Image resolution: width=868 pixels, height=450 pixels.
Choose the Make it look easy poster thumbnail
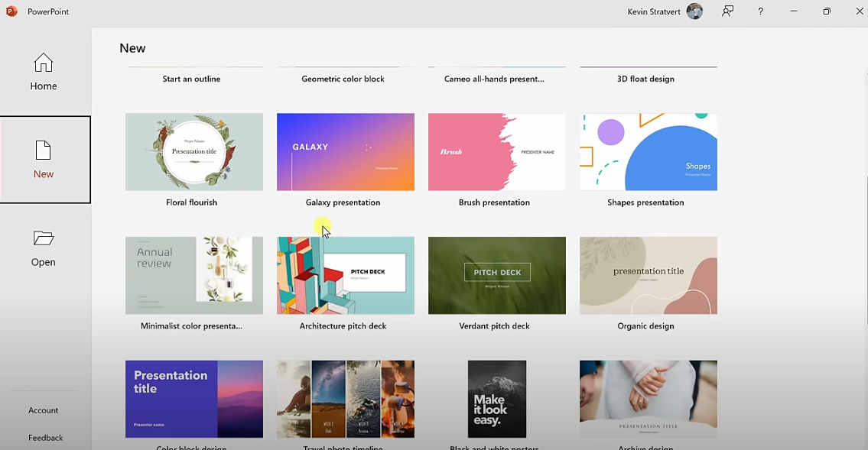tap(497, 399)
